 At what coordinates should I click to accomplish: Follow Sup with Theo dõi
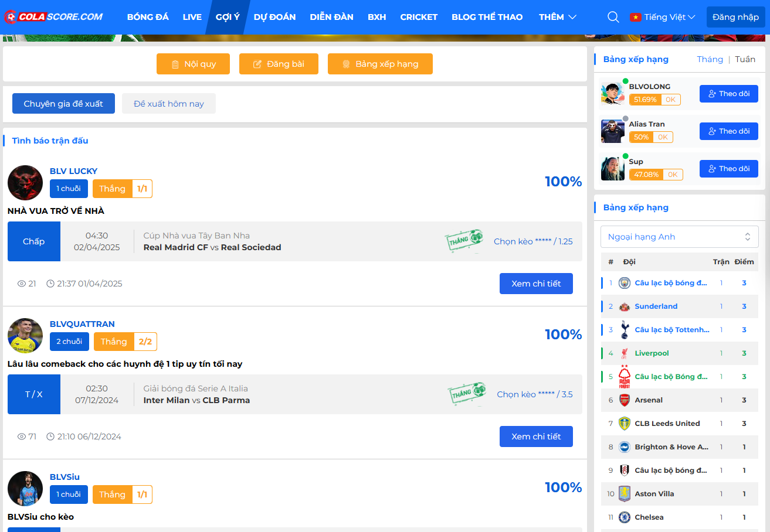(x=729, y=169)
